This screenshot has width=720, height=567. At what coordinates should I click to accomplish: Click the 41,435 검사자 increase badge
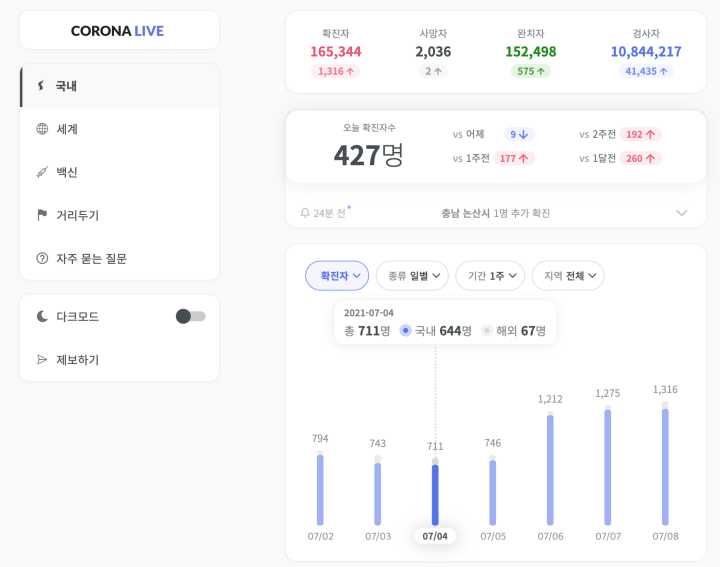tap(646, 71)
